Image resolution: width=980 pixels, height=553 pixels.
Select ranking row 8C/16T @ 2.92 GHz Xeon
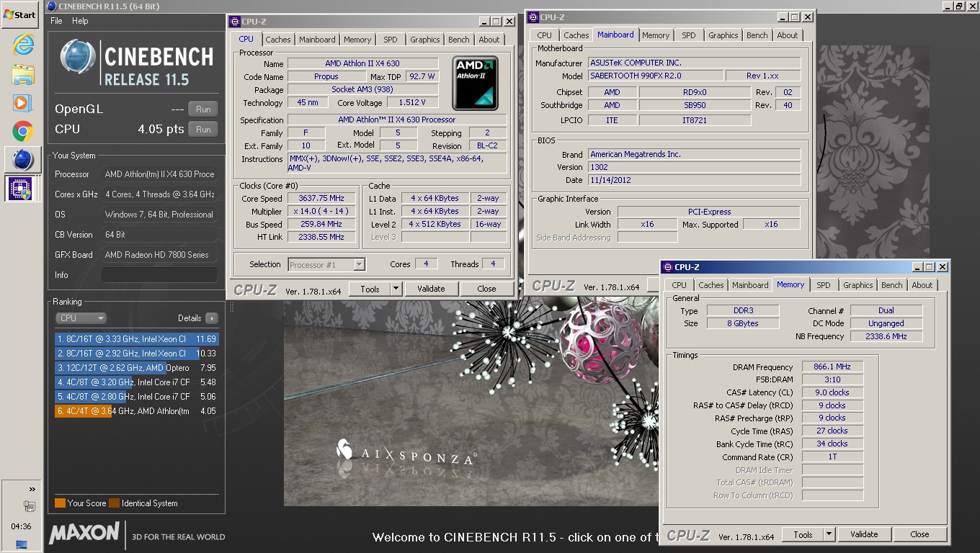point(136,354)
